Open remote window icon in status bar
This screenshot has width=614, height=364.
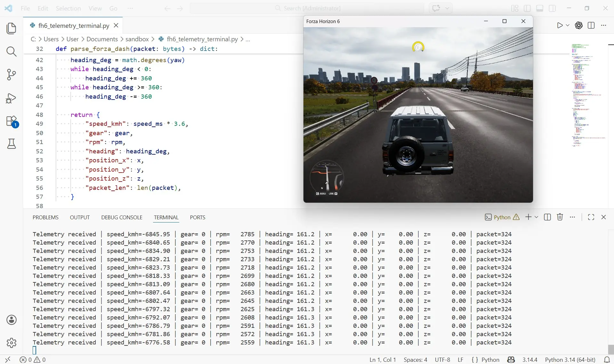click(8, 360)
